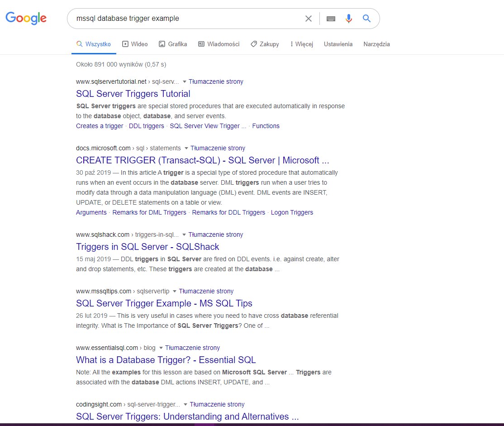The width and height of the screenshot is (504, 426).
Task: Open SQL Server Triggers Tutorial result
Action: (x=133, y=94)
